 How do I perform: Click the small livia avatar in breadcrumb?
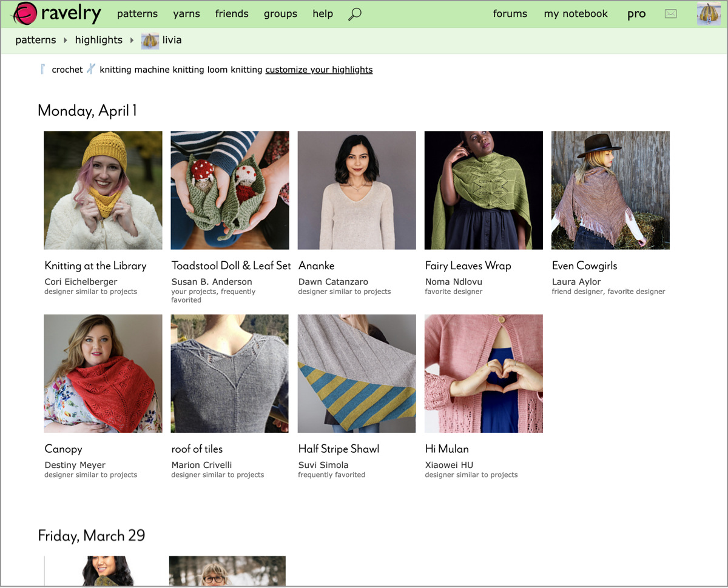pos(150,41)
